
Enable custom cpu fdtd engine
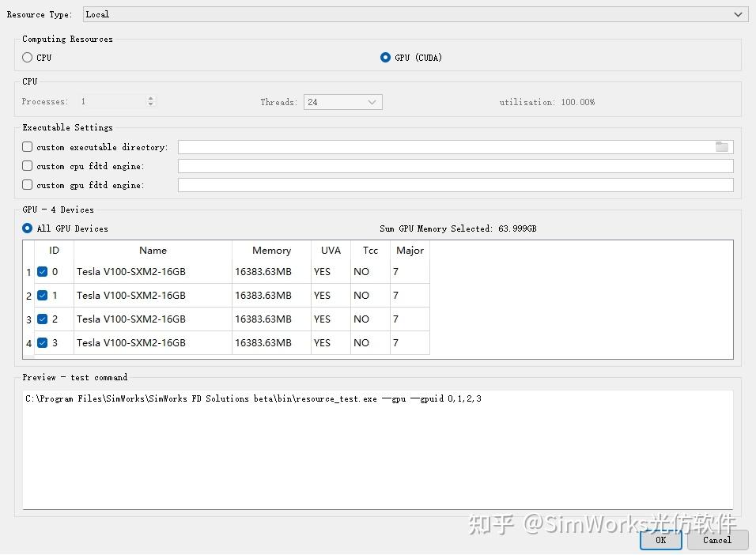27,165
